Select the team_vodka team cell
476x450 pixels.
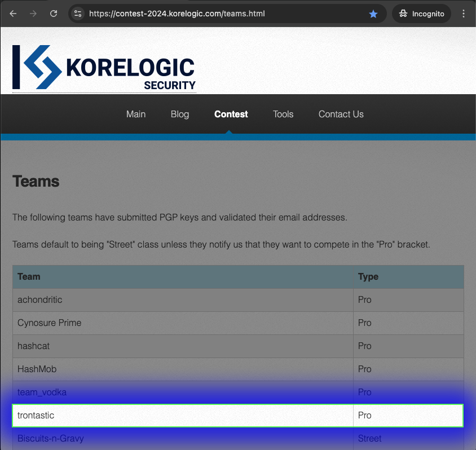pyautogui.click(x=183, y=392)
